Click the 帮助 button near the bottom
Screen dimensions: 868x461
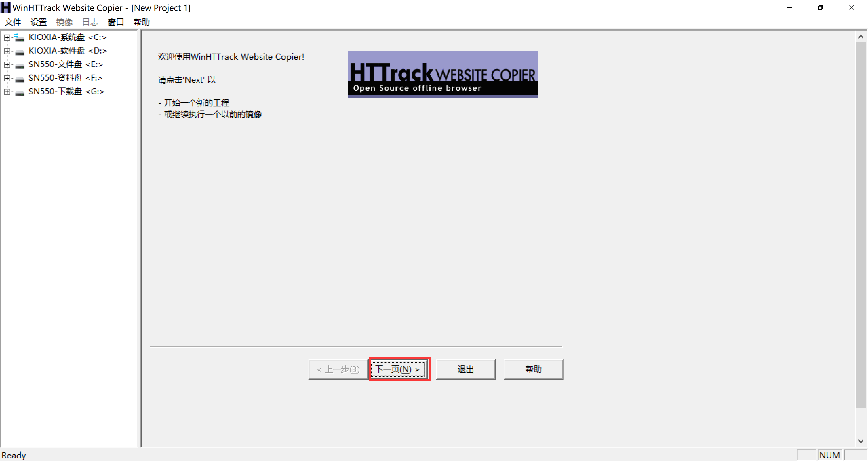(533, 369)
